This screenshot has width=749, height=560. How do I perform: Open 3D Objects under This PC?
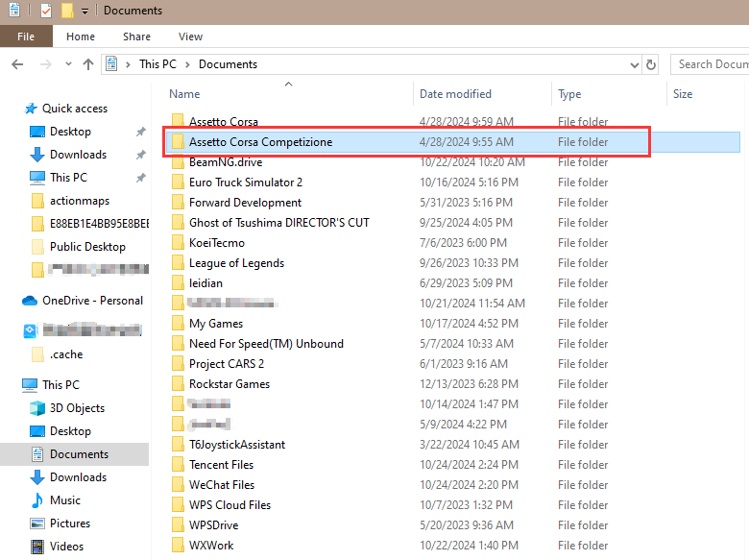click(78, 408)
